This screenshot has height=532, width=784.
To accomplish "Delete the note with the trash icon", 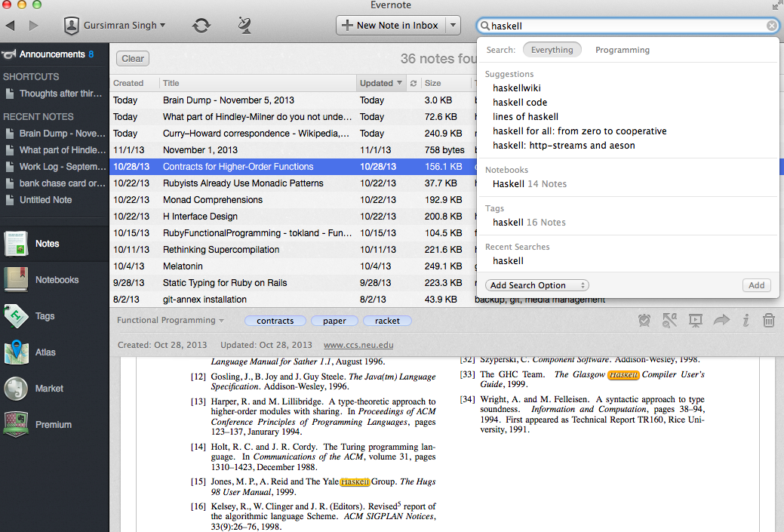I will (769, 321).
